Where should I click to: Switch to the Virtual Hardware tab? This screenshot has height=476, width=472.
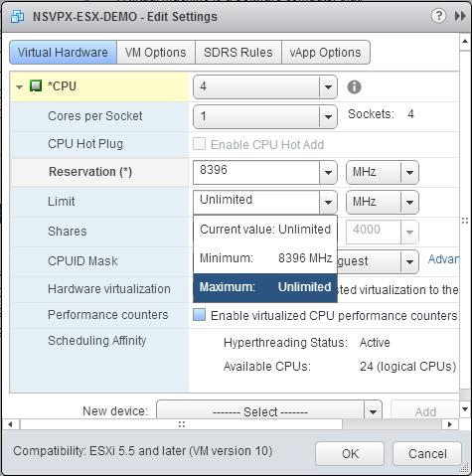63,53
